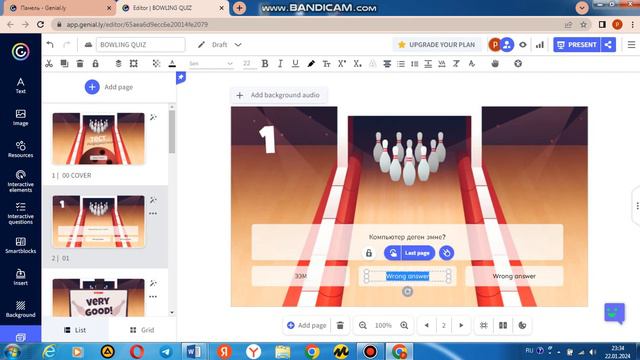Open the text alignment options
Screen dimensions: 640x360
(387, 64)
